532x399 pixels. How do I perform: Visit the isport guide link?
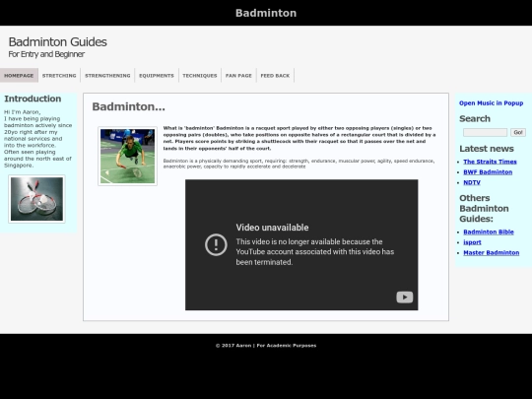(472, 242)
